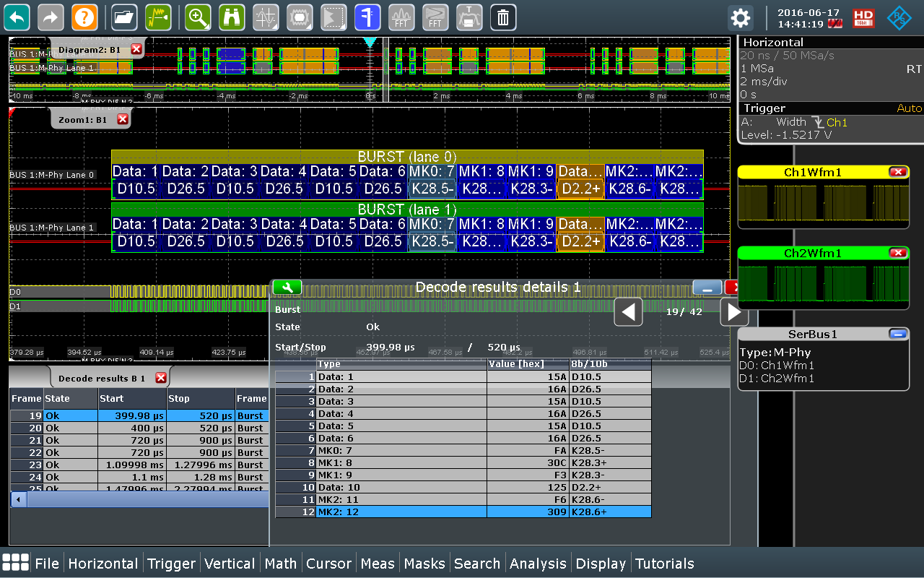This screenshot has height=578, width=924.
Task: Toggle the HD 16bit mode indicator
Action: pyautogui.click(x=863, y=17)
